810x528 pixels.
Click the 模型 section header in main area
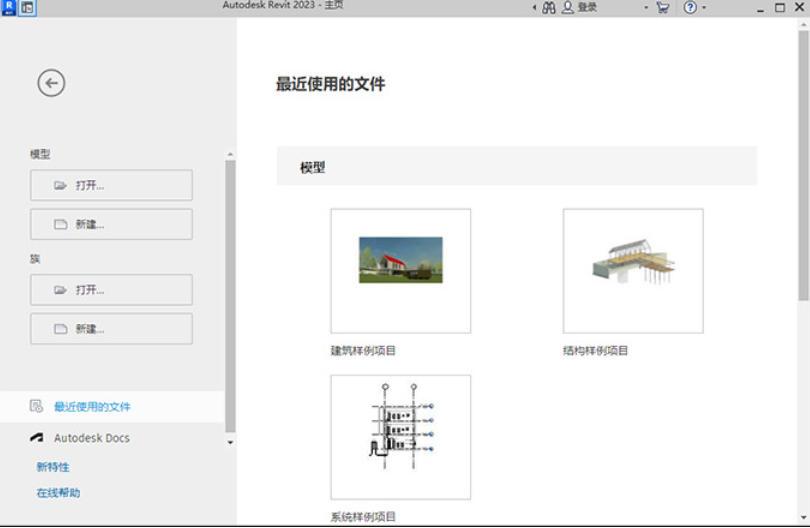[517, 166]
